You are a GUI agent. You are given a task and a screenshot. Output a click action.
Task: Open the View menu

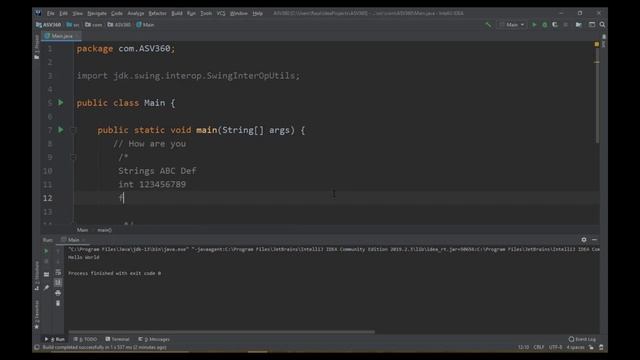coord(78,13)
